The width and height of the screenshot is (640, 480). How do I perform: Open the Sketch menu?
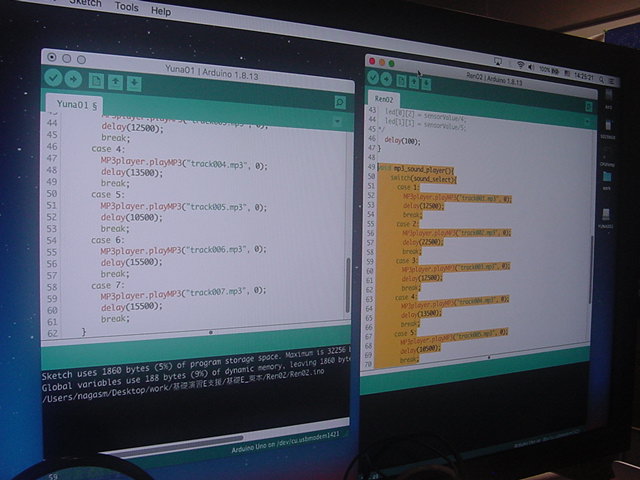click(x=85, y=2)
